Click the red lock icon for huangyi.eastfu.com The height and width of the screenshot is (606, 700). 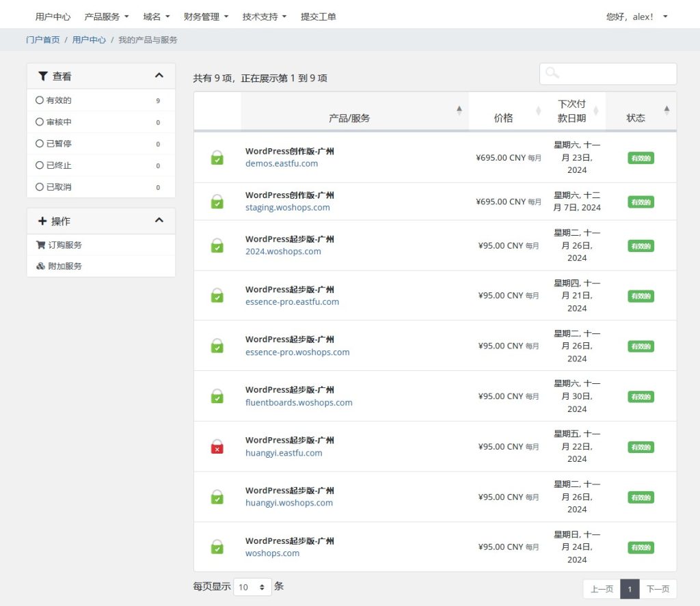click(x=217, y=447)
